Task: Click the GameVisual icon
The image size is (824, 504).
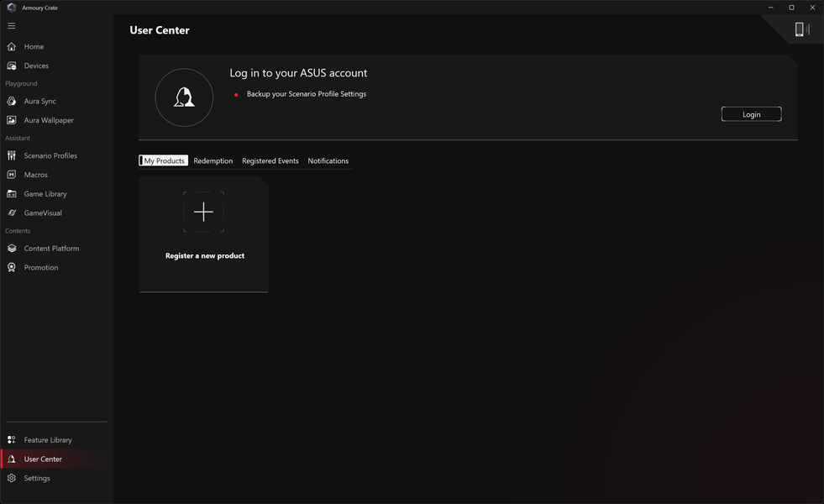Action: (x=12, y=213)
